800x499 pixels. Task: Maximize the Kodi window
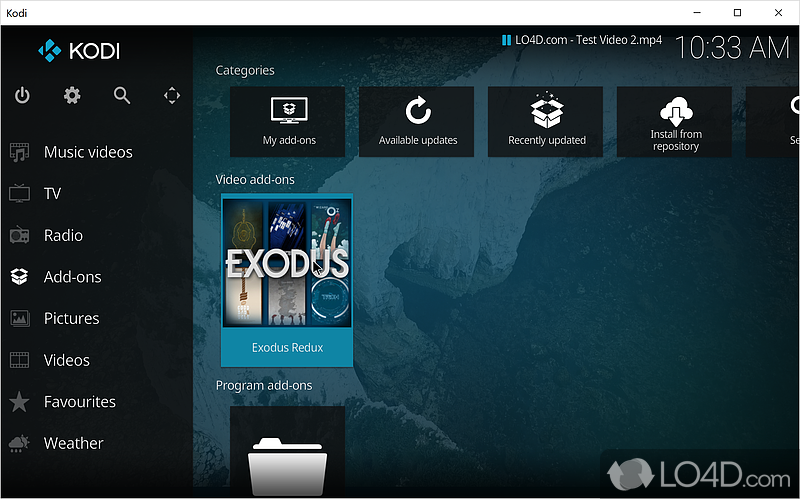tap(737, 13)
